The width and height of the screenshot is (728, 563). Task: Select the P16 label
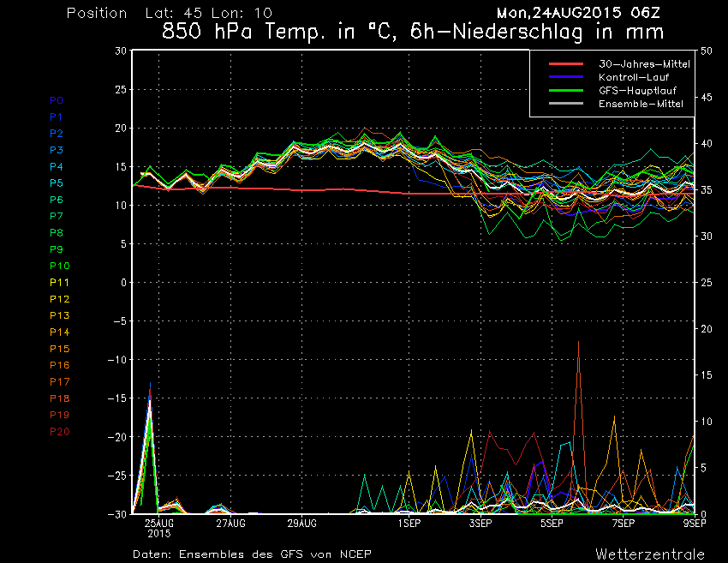point(60,365)
